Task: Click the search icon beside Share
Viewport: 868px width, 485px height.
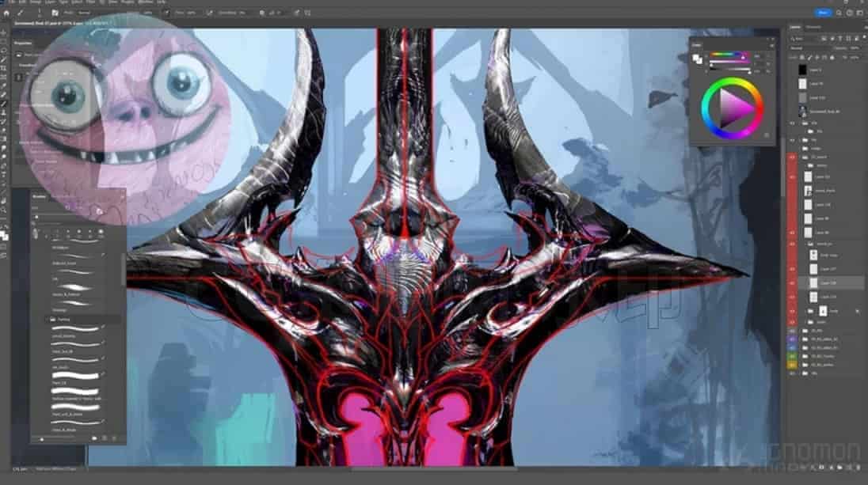Action: pyautogui.click(x=839, y=13)
